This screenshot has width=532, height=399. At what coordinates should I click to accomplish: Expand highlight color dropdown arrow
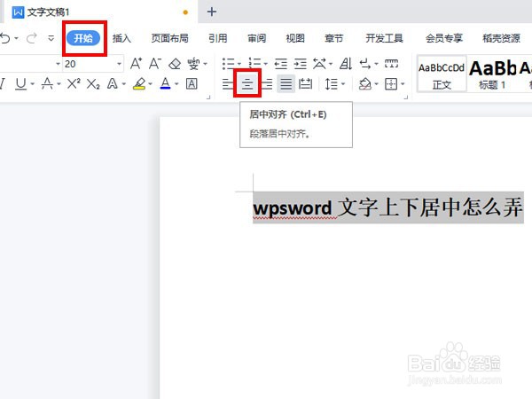150,84
